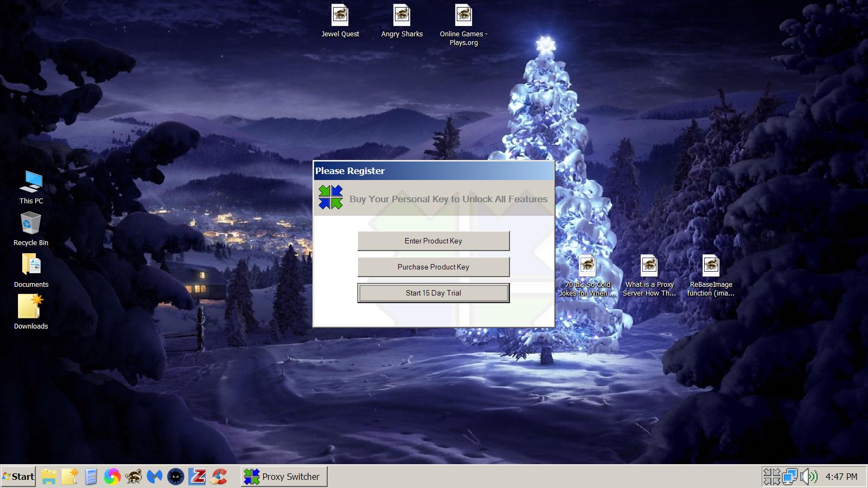Select the Angry Sharks desktop shortcut
This screenshot has width=868, height=488.
[x=402, y=21]
